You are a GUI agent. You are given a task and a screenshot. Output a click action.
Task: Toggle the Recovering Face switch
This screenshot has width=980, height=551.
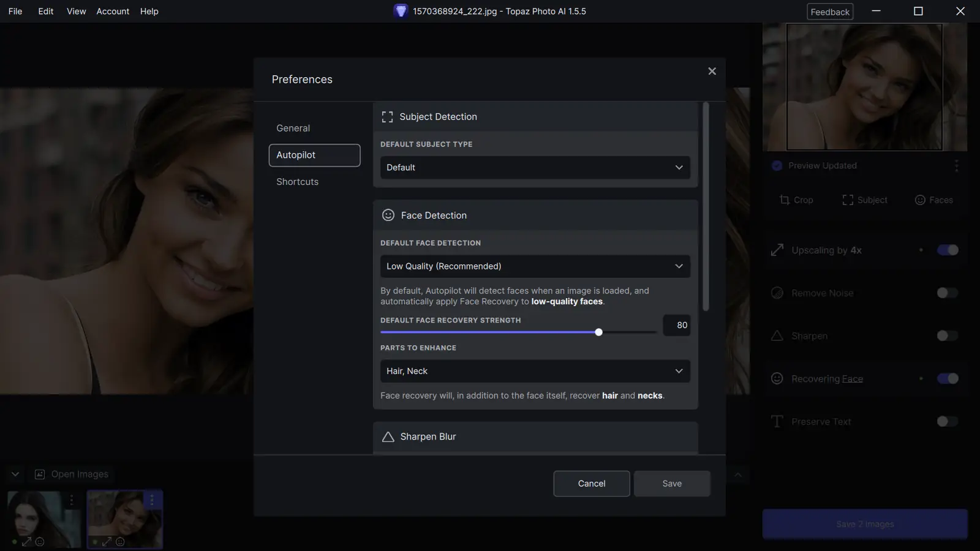948,378
